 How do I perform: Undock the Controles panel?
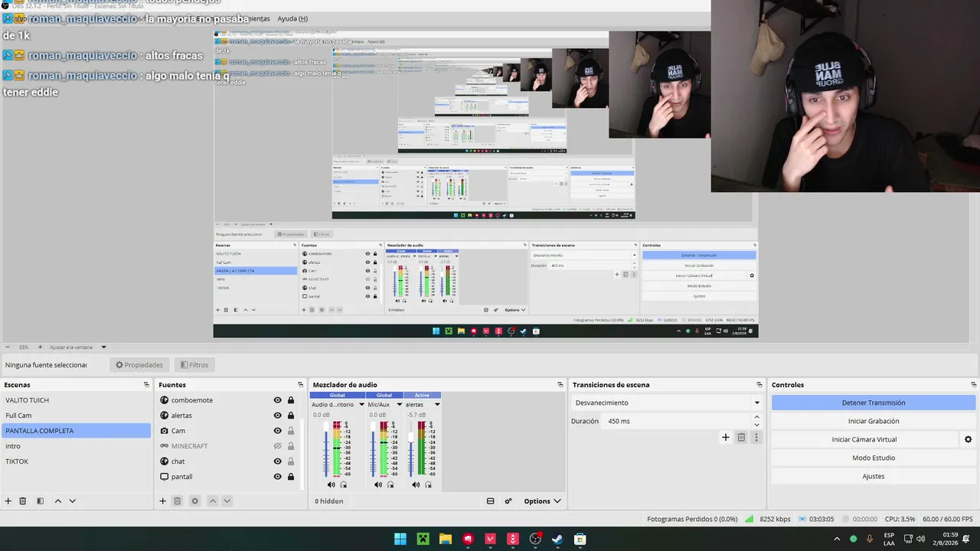(x=974, y=385)
